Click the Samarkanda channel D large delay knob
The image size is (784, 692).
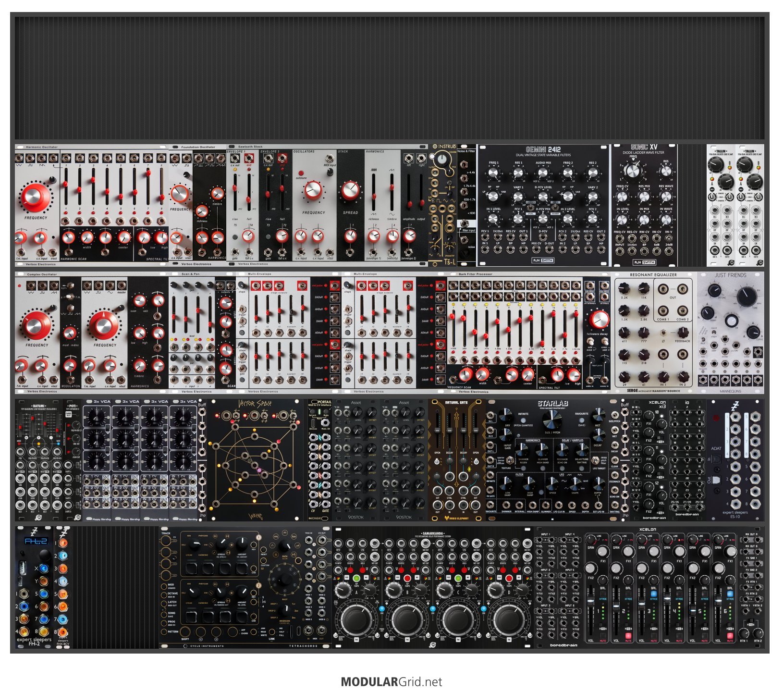point(510,619)
